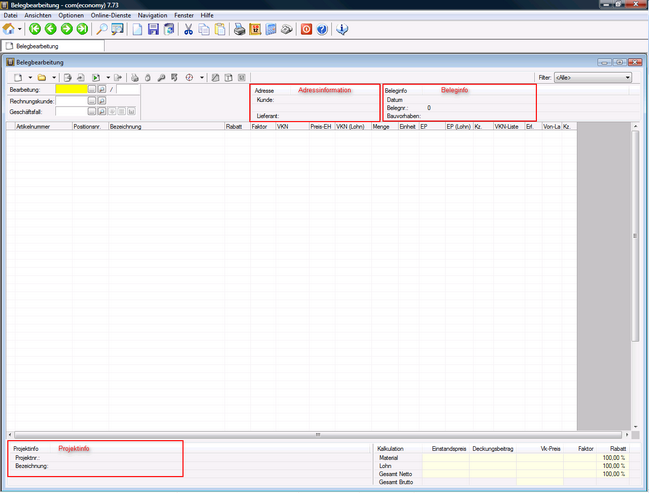This screenshot has height=493, width=649.
Task: Click the open folder icon in inner toolbar
Action: pos(41,77)
